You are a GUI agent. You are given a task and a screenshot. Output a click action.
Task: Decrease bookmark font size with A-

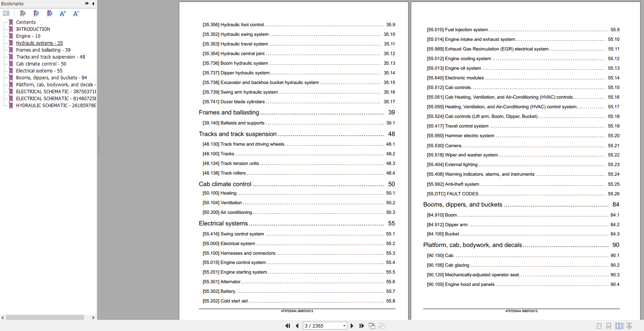pos(76,13)
